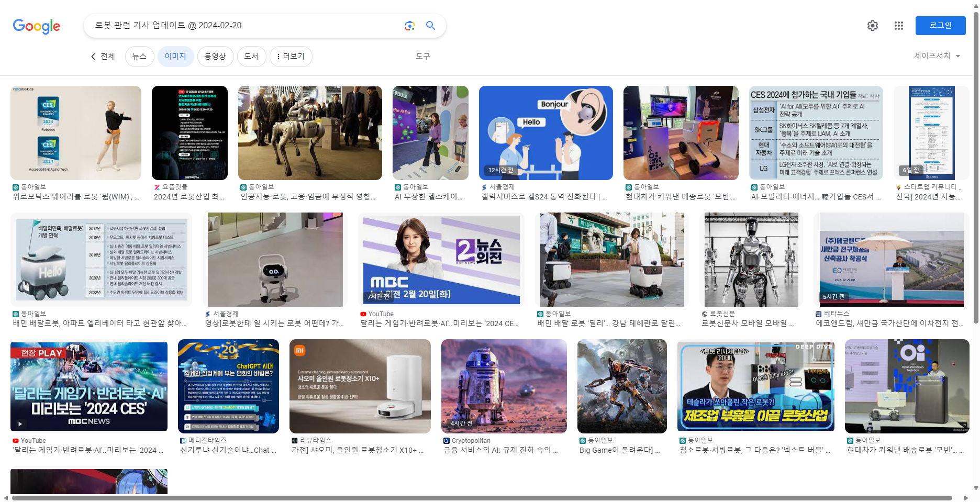Click the scroll-down arrow of vertical scrollbar

click(x=976, y=488)
